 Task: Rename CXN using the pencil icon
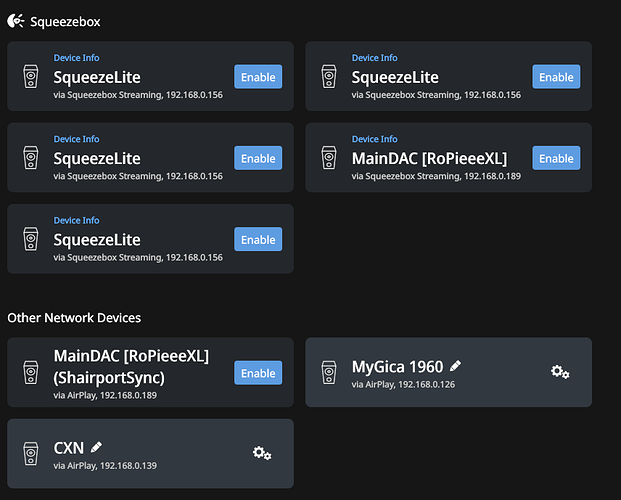click(x=96, y=447)
